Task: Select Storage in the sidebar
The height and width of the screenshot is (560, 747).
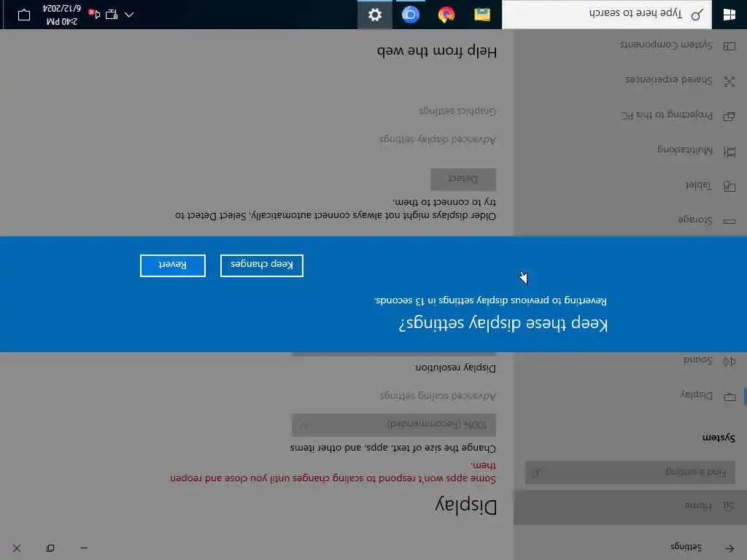Action: [x=630, y=220]
